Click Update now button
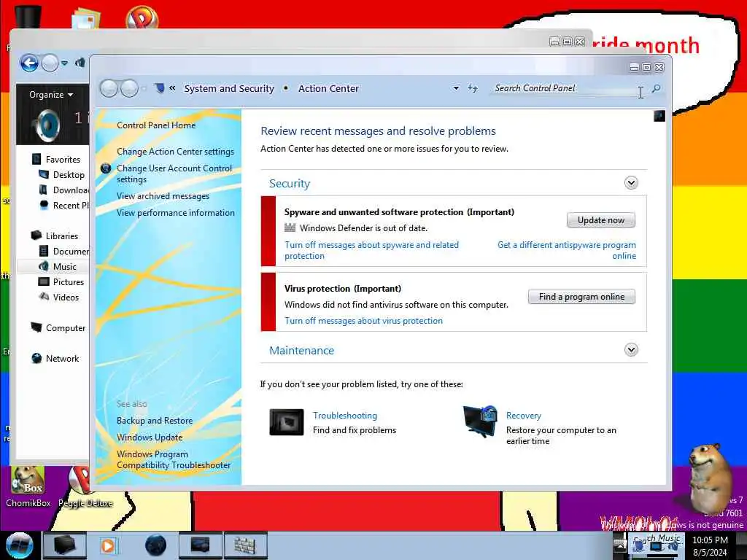This screenshot has width=747, height=560. [x=601, y=220]
